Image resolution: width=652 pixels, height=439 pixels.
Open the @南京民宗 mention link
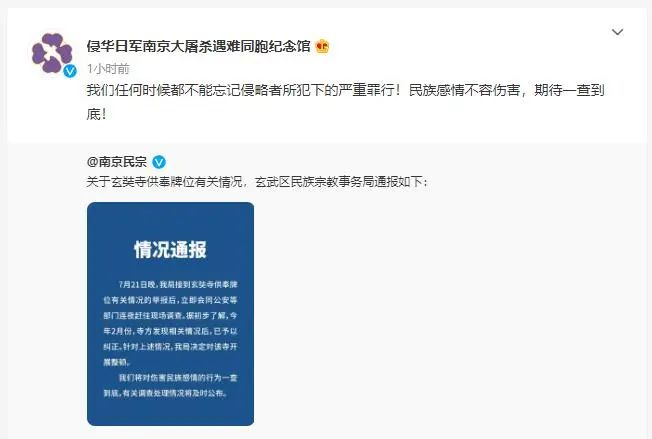[116, 162]
